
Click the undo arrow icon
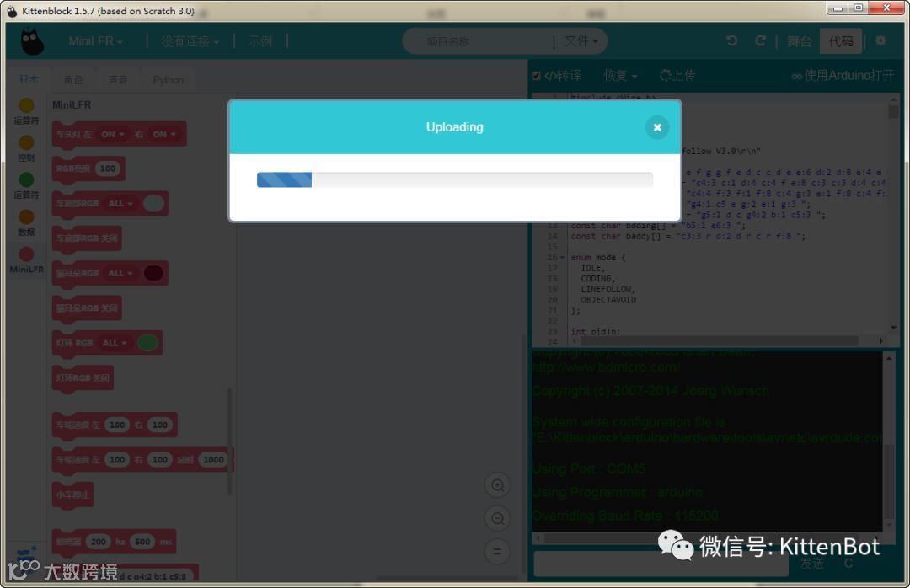[732, 40]
